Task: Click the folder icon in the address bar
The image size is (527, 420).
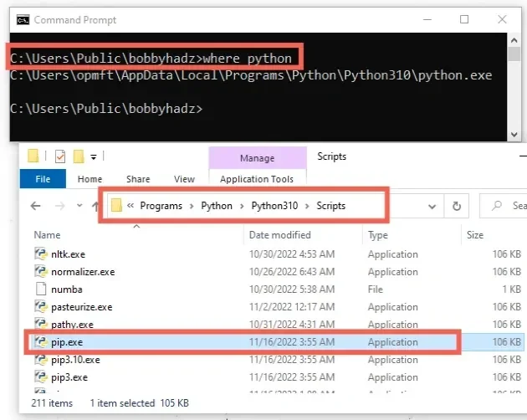Action: [116, 205]
